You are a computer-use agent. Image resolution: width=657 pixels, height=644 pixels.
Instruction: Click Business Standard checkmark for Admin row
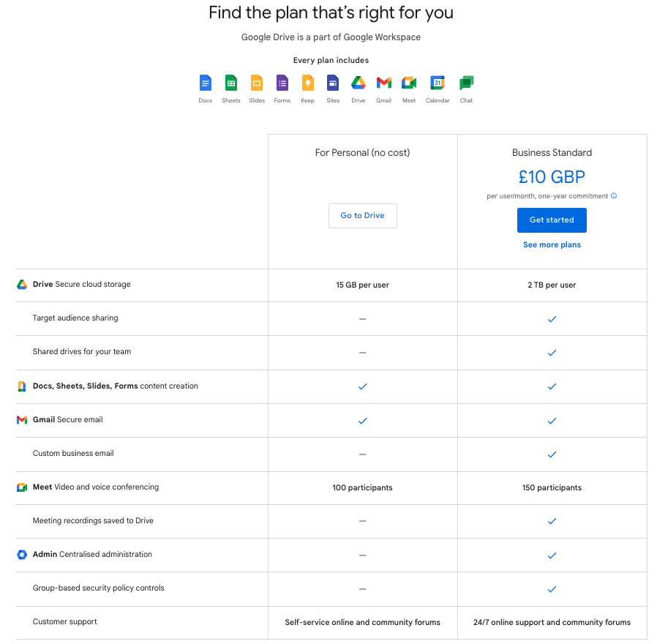coord(552,555)
